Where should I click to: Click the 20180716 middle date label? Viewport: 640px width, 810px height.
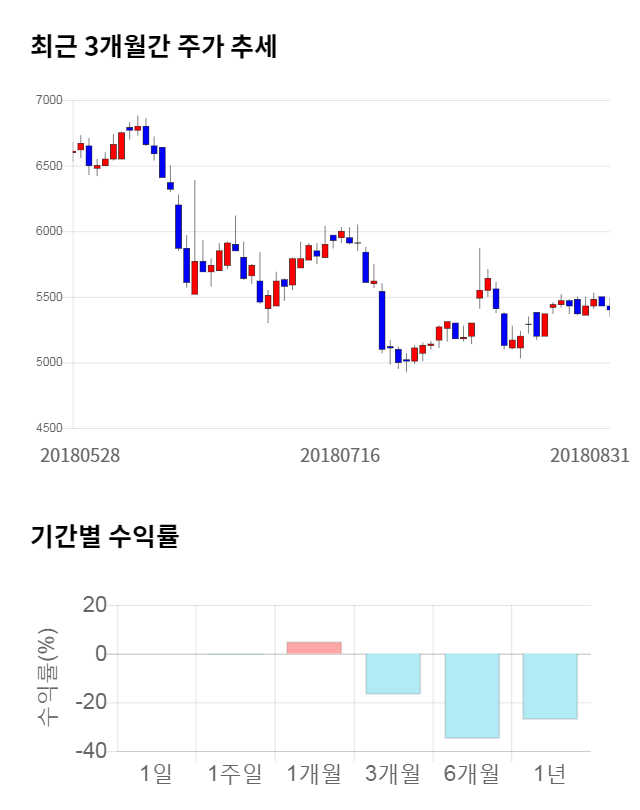(x=340, y=455)
